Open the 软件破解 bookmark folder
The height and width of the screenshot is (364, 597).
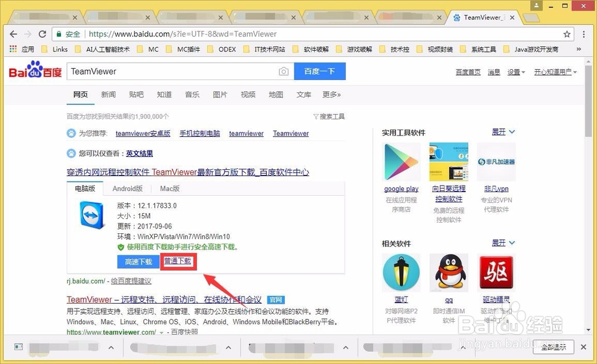click(x=310, y=49)
